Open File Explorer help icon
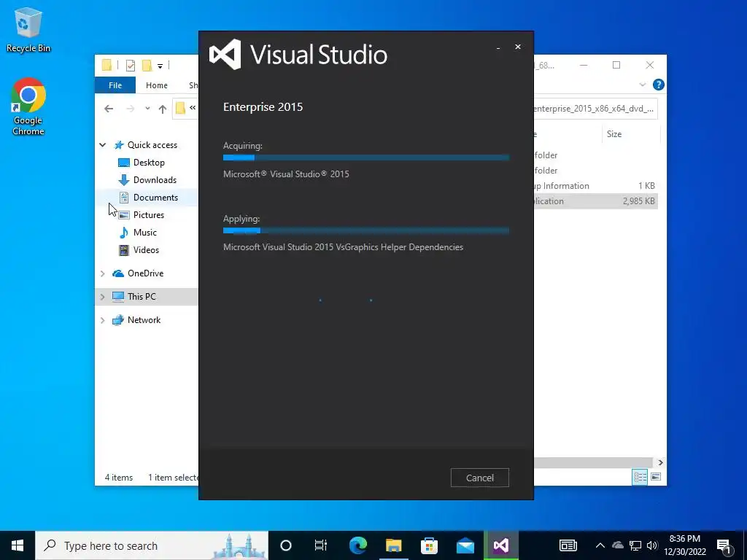The height and width of the screenshot is (560, 747). [x=659, y=85]
